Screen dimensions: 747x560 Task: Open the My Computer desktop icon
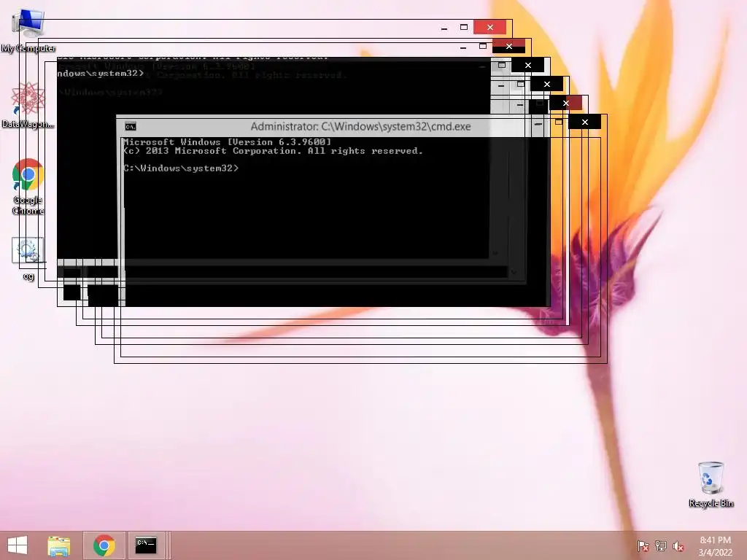(28, 31)
